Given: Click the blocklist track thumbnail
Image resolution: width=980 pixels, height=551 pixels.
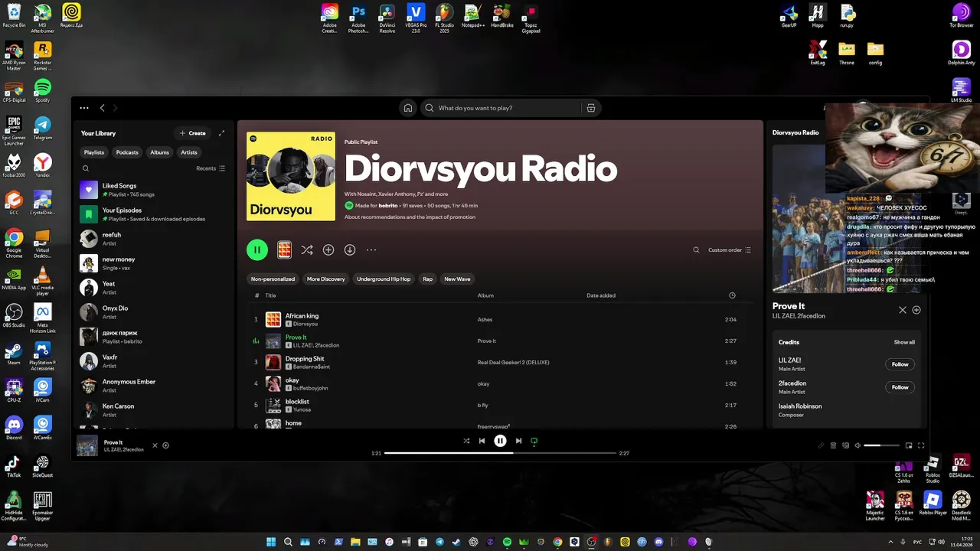Looking at the screenshot, I should pyautogui.click(x=273, y=405).
